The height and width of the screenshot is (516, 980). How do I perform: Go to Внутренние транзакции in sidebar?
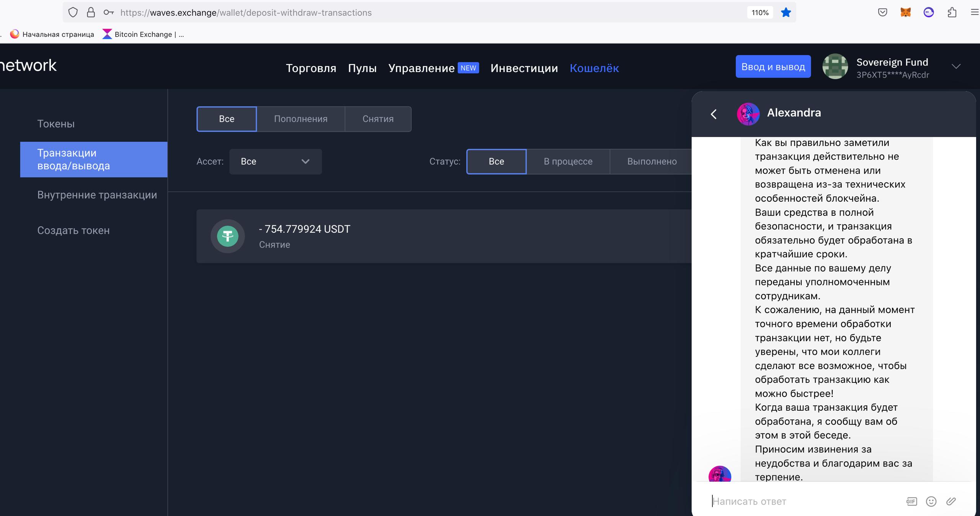pos(97,195)
